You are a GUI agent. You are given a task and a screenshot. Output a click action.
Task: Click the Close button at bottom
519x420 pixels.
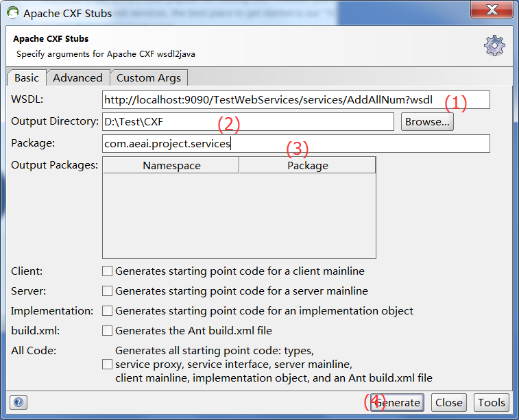coord(449,402)
